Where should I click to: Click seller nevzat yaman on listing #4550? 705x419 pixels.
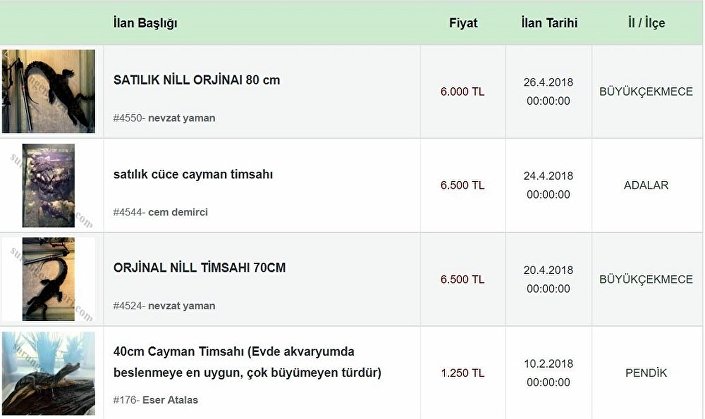point(182,118)
